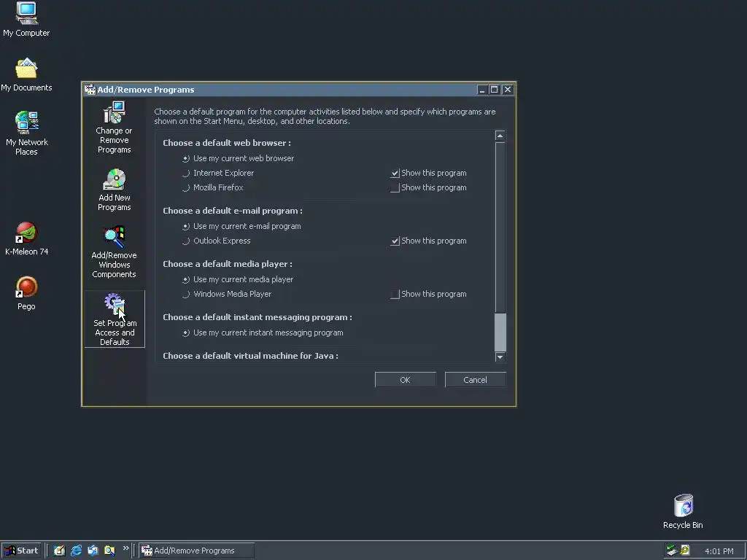Image resolution: width=747 pixels, height=560 pixels.
Task: Click the yellow tray icon beside the clock
Action: [685, 551]
